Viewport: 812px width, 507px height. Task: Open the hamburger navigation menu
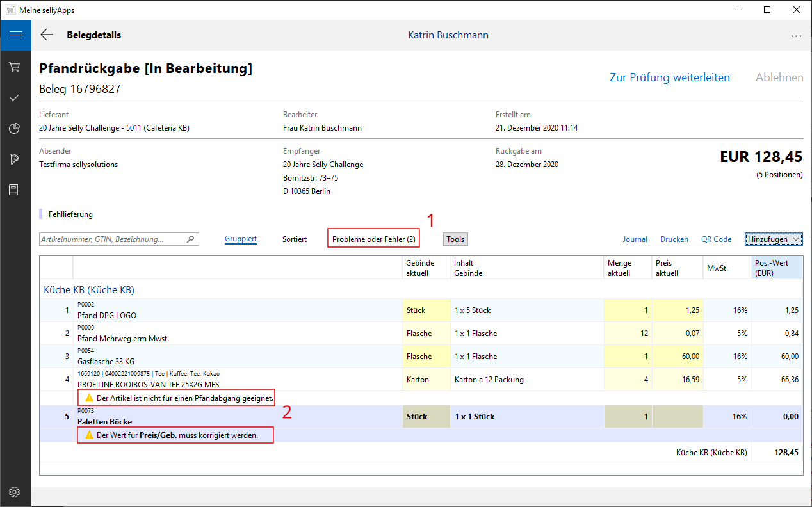pyautogui.click(x=15, y=35)
